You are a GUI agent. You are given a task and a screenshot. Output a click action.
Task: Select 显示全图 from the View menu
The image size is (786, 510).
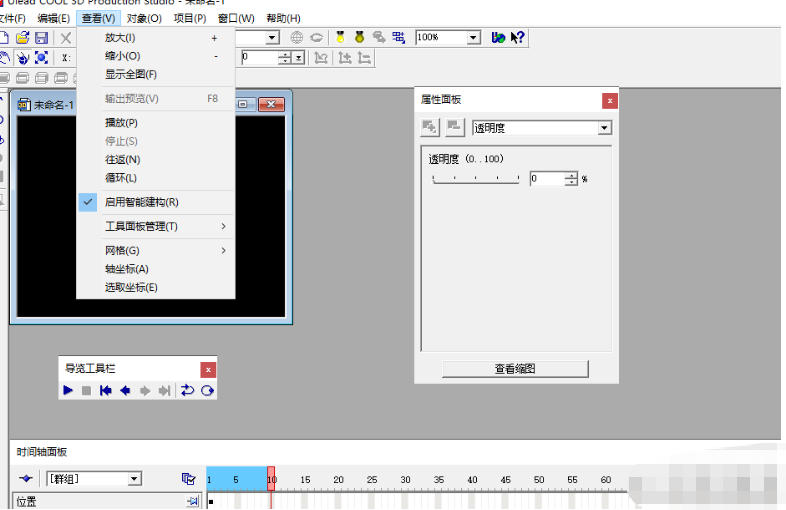click(131, 75)
